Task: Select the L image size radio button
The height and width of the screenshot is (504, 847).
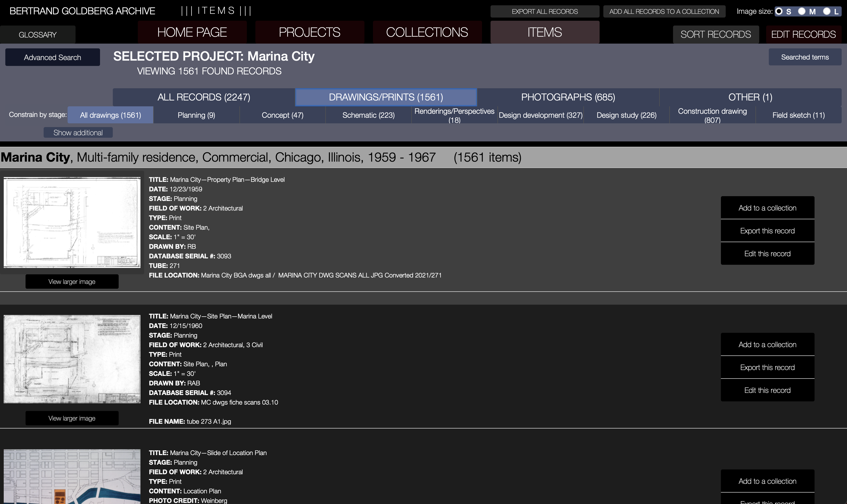Action: pos(827,11)
